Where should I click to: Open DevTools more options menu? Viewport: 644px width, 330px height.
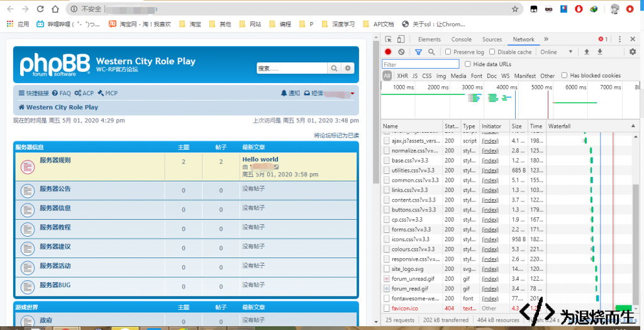[x=619, y=39]
